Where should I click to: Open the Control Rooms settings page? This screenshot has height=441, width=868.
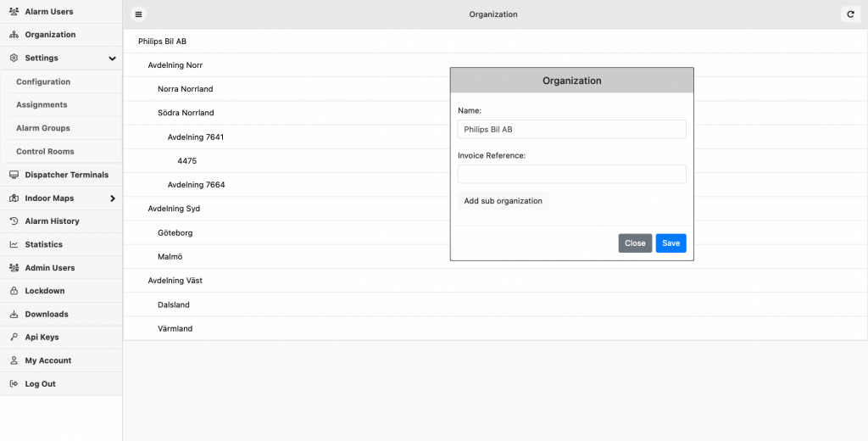45,151
